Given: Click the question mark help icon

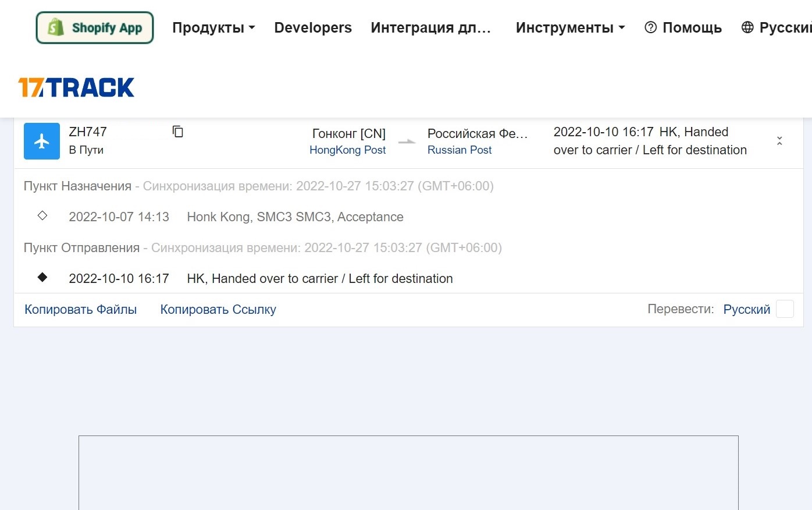Looking at the screenshot, I should [651, 27].
